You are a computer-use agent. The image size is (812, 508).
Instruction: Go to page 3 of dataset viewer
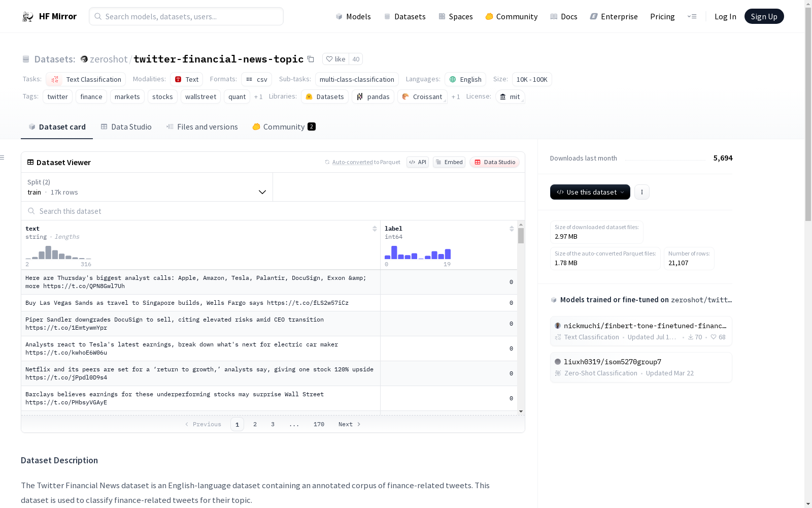click(x=273, y=424)
